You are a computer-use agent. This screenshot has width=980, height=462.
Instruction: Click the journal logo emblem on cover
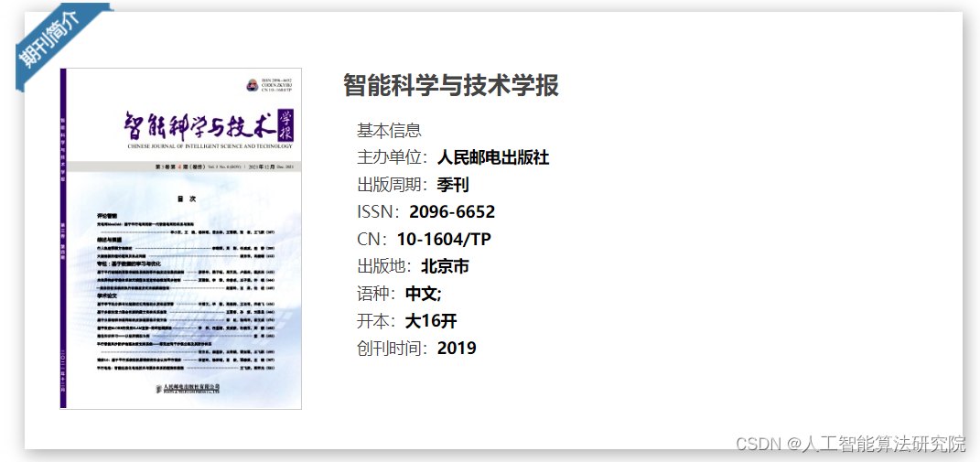pyautogui.click(x=252, y=85)
